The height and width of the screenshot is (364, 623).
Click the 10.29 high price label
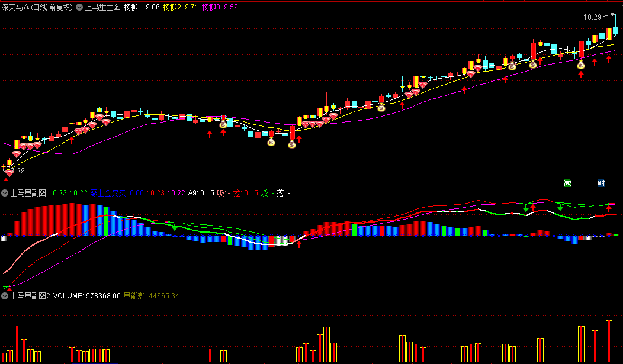(592, 17)
